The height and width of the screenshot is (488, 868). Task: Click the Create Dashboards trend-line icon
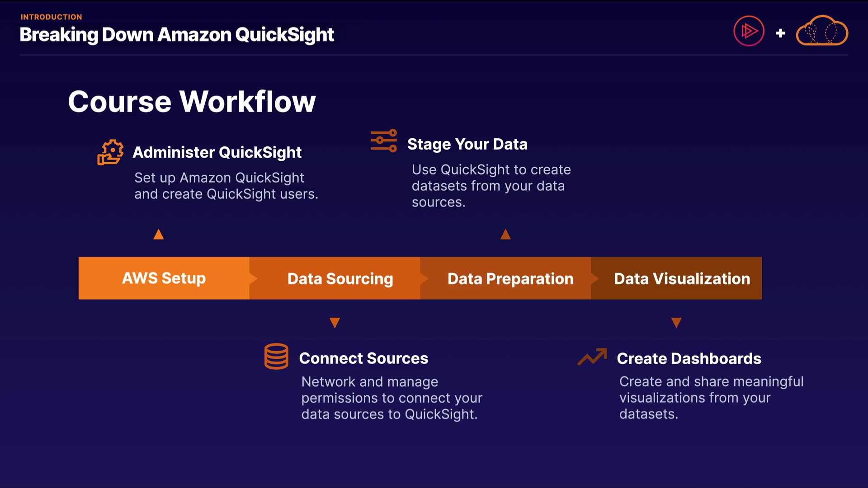592,357
